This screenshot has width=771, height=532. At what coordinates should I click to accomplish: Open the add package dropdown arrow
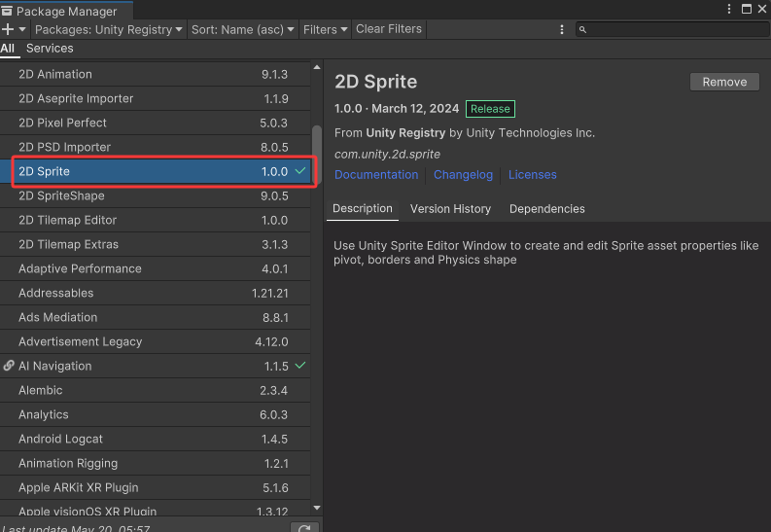coord(22,29)
